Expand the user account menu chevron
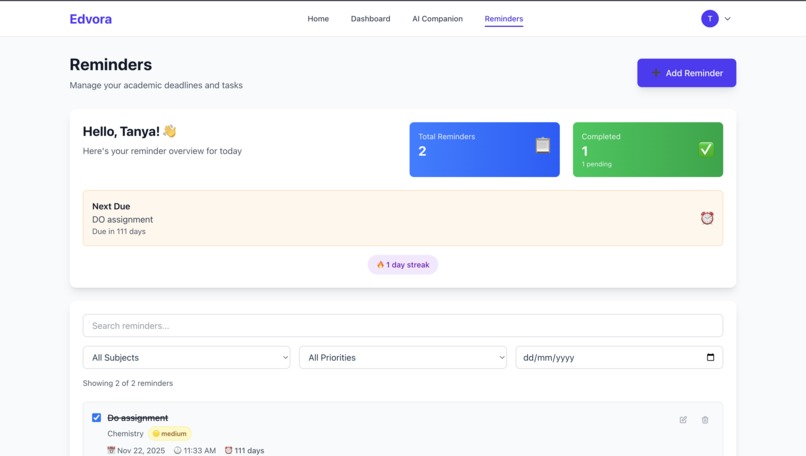 pos(727,19)
